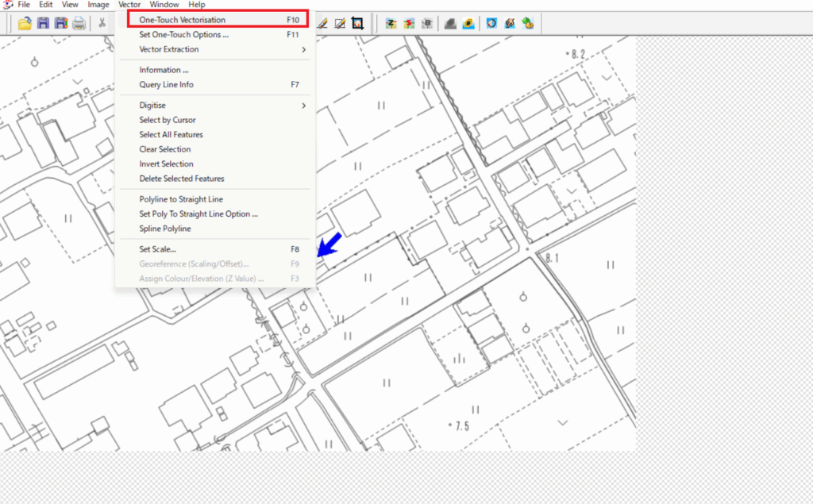The image size is (813, 504).
Task: Click the 8.2 elevation label on the map
Action: (x=578, y=54)
